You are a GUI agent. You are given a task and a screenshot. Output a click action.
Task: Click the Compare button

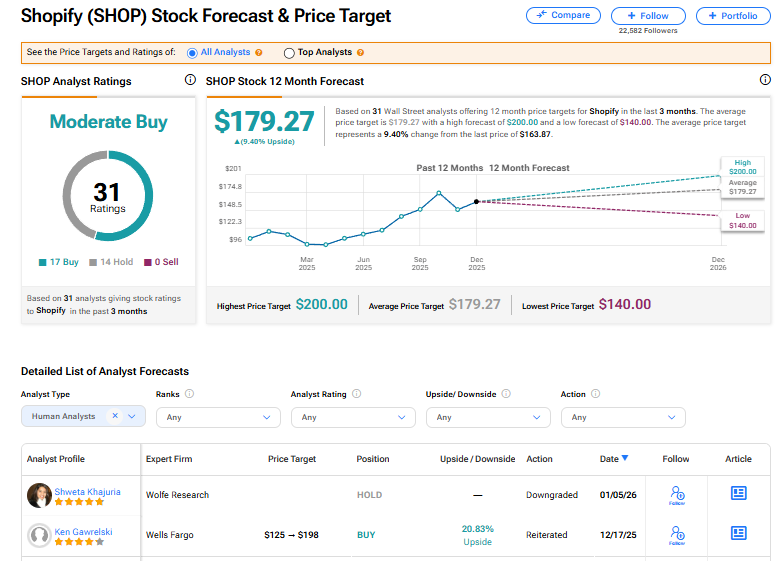[563, 16]
